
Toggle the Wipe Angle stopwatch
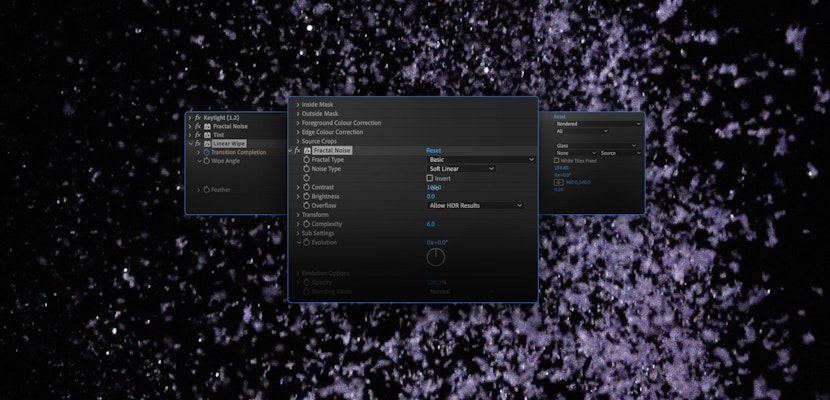[206, 160]
